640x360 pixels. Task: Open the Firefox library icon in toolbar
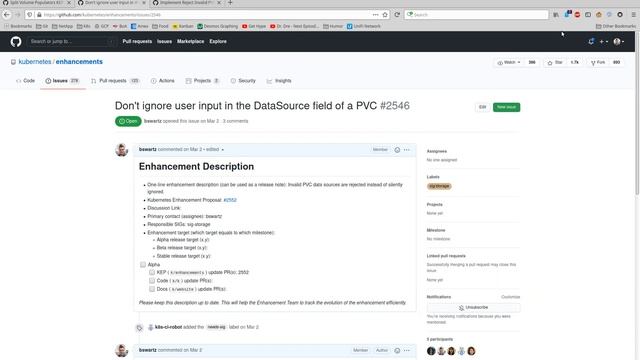[556, 15]
